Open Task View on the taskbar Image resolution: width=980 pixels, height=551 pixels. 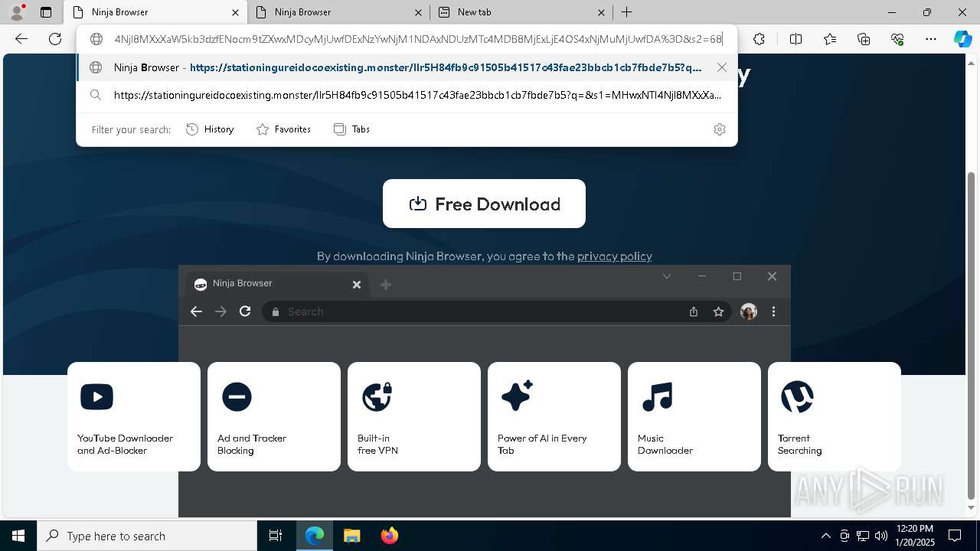(276, 536)
